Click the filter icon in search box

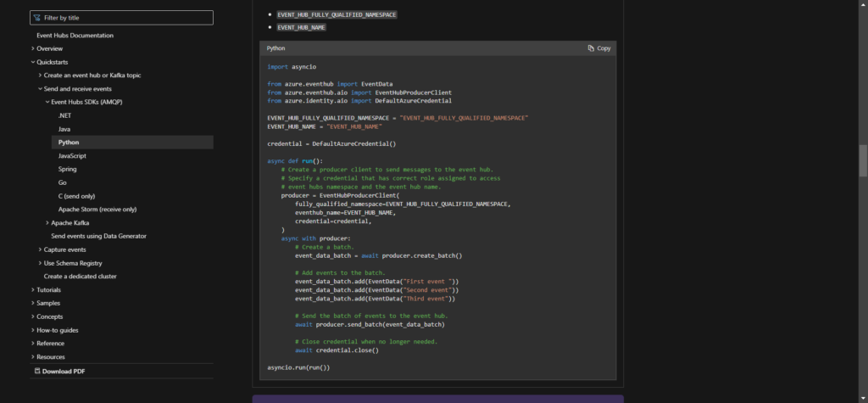(x=37, y=17)
